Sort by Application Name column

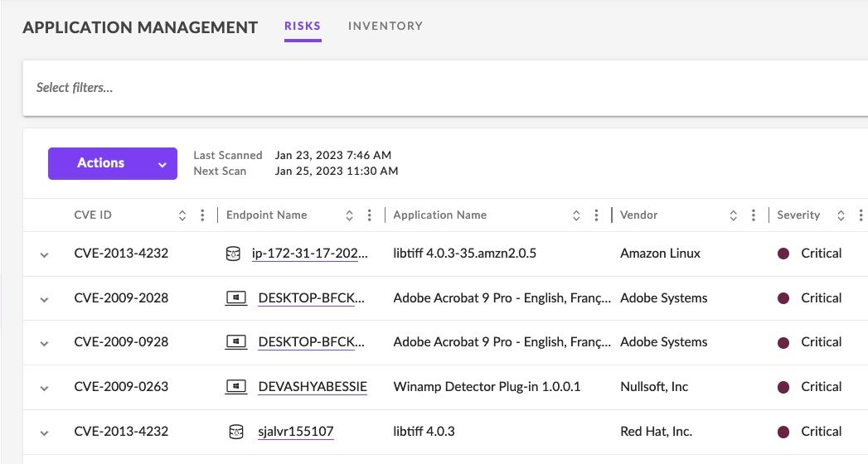pyautogui.click(x=576, y=215)
